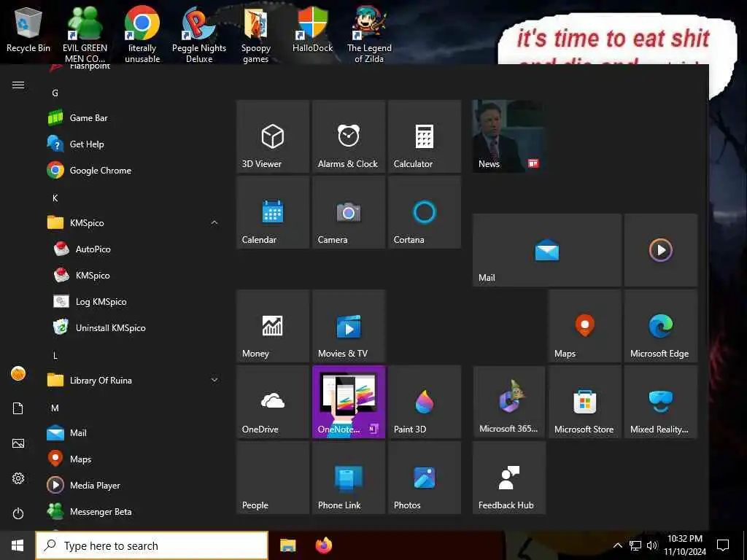Select the letter K section header
Viewport: 747px width, 560px height.
coord(55,198)
